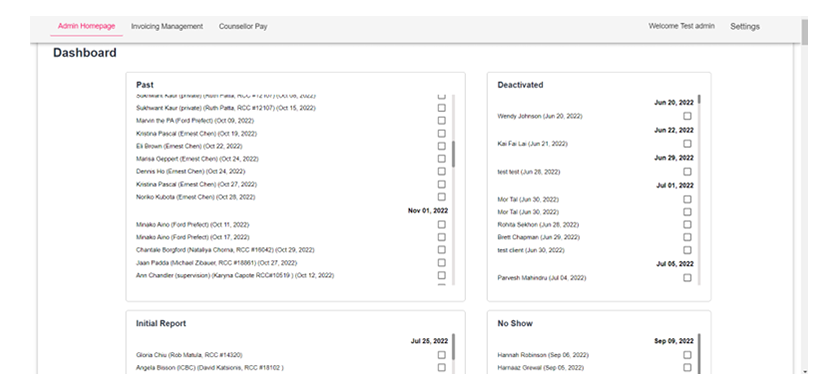The height and width of the screenshot is (390, 834).
Task: Click the Eli Brown (Ernest Chen) entry text
Action: coord(189,146)
